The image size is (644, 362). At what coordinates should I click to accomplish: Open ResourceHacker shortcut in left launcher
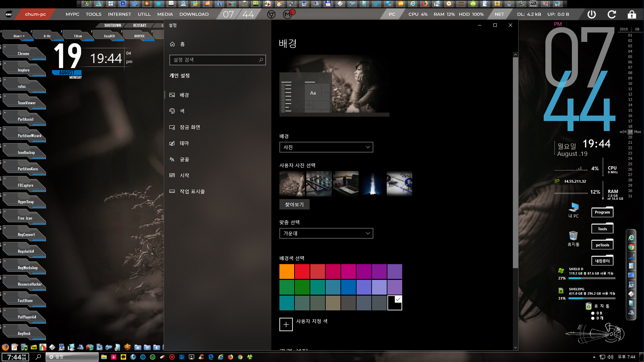tap(24, 284)
